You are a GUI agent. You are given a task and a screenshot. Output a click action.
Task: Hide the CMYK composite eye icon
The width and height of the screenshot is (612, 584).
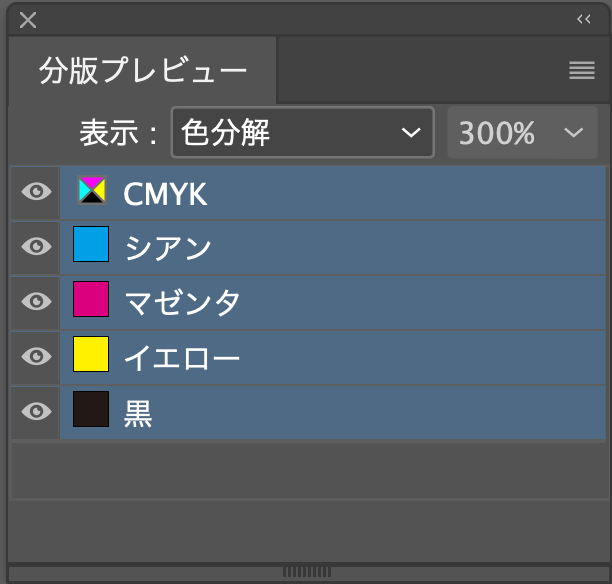(x=36, y=191)
